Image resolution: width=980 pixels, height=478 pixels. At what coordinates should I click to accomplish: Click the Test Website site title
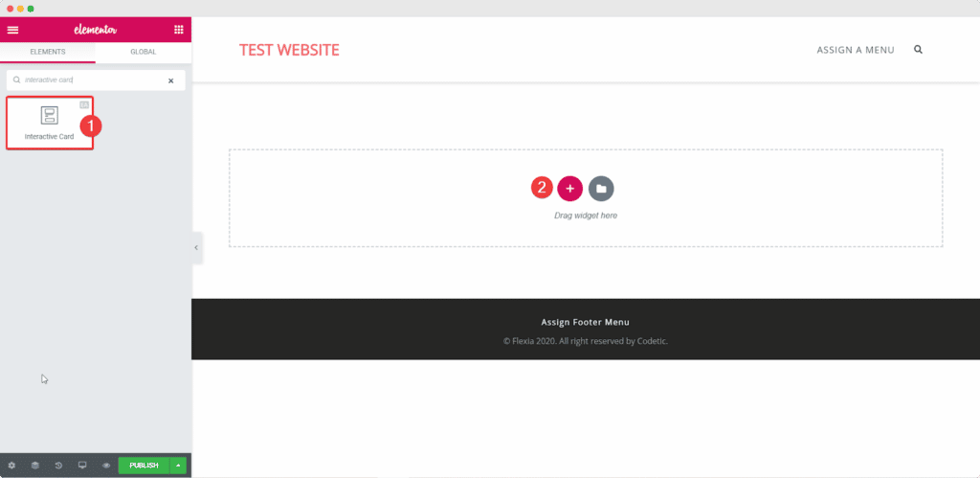tap(289, 50)
